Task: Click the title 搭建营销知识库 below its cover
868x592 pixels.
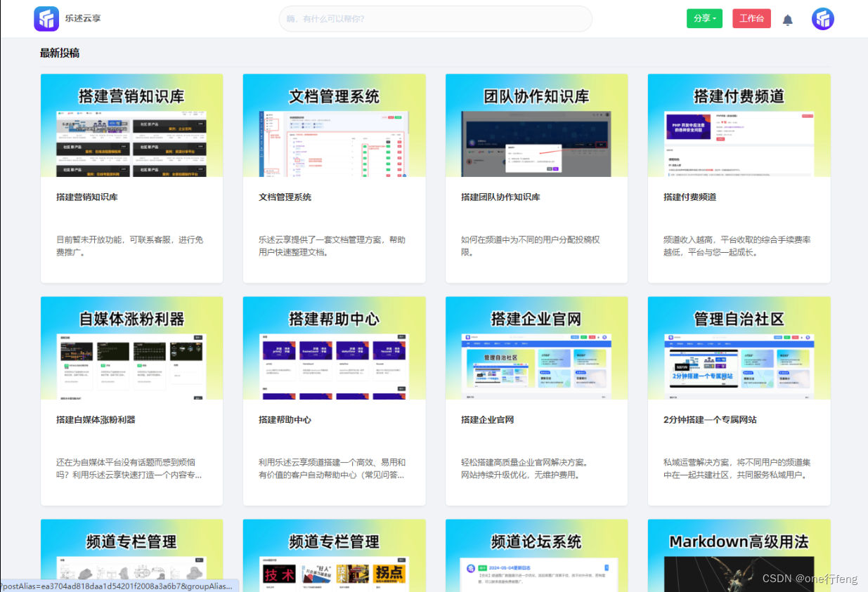Action: click(x=87, y=197)
